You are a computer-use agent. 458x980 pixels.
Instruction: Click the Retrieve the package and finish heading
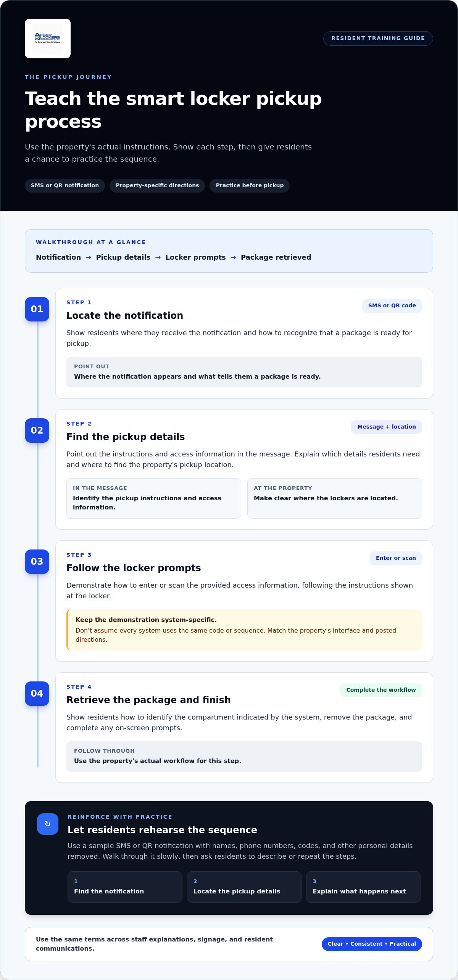coord(148,700)
